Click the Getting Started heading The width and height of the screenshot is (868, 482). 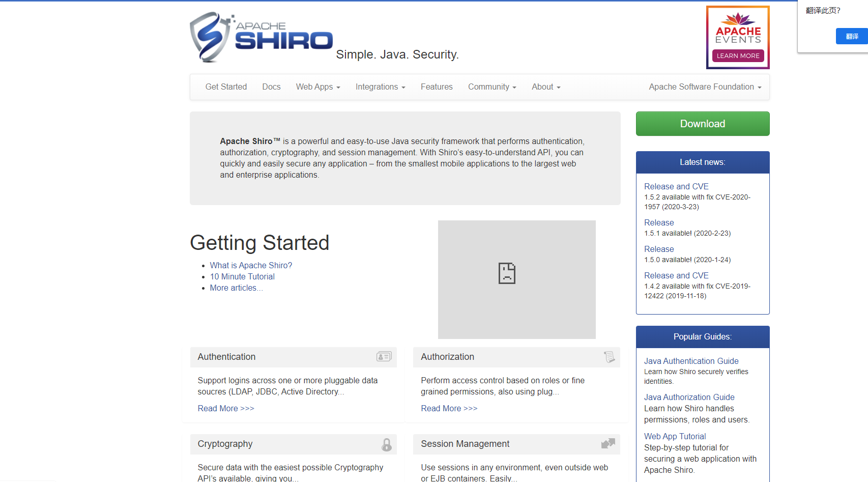(x=259, y=243)
